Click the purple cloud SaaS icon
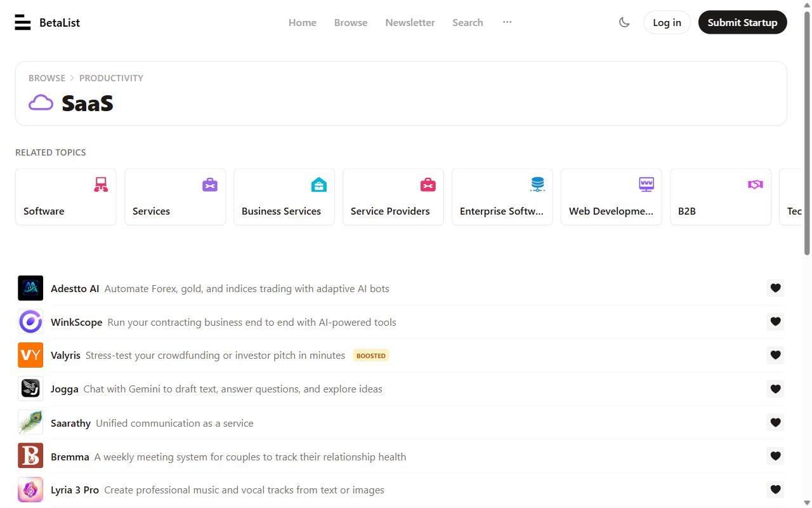This screenshot has height=508, width=812. (41, 102)
